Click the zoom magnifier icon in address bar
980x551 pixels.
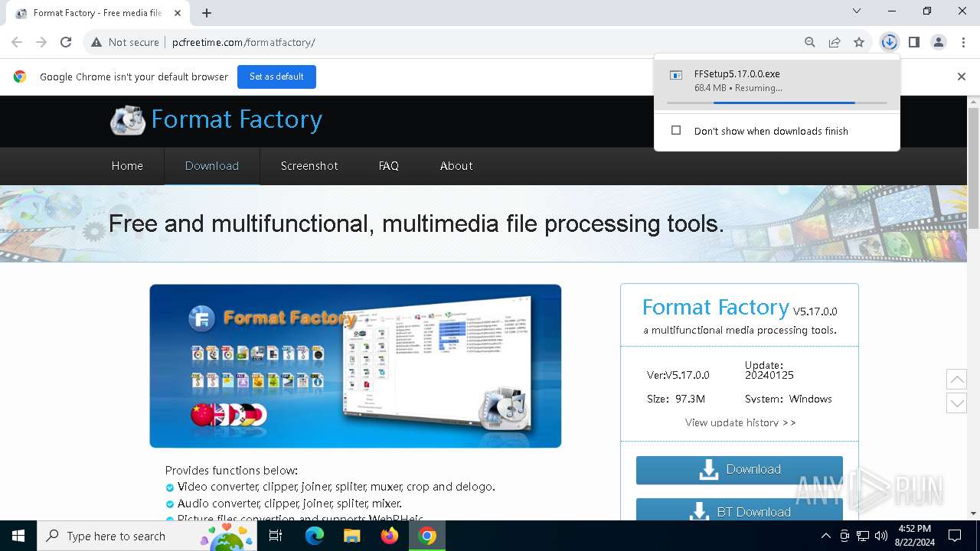pyautogui.click(x=810, y=42)
